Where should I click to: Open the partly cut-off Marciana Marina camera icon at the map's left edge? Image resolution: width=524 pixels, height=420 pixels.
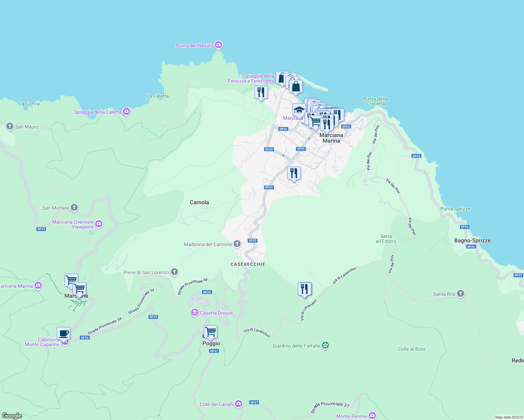pos(38,286)
